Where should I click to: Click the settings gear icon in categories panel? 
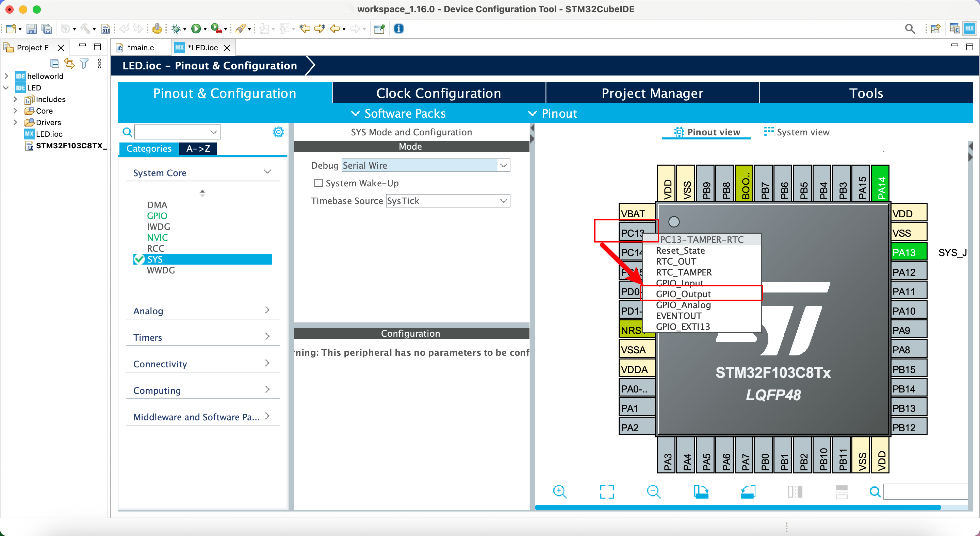278,132
